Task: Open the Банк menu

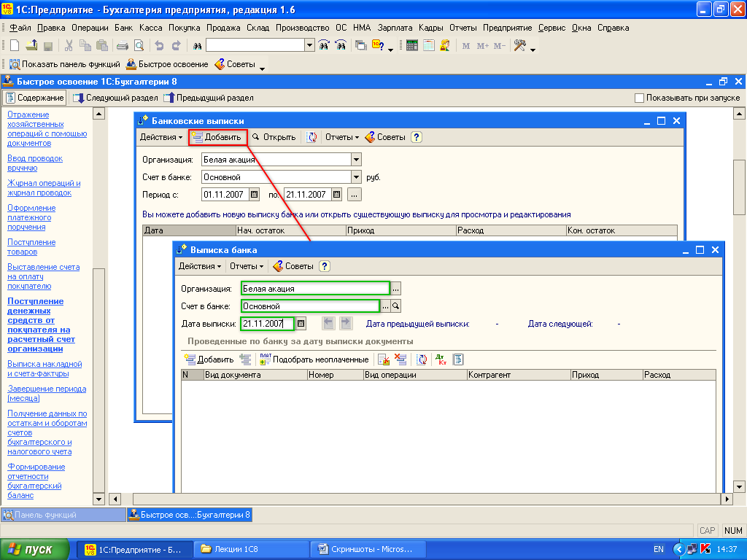Action: (124, 28)
